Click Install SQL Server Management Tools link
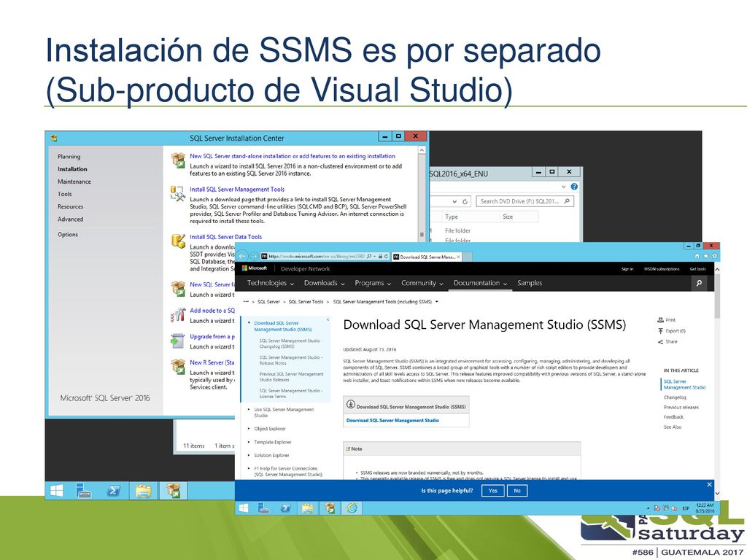 [237, 189]
